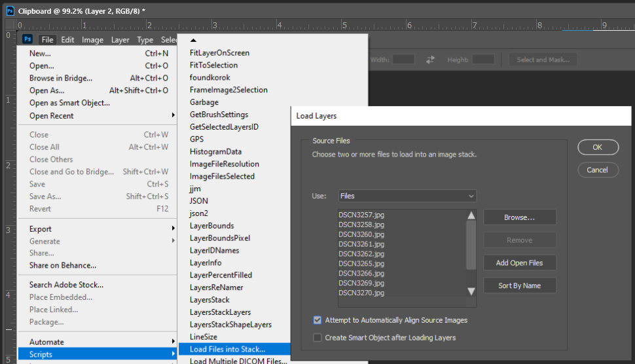Open the Type menu
This screenshot has width=635, height=364.
(145, 40)
